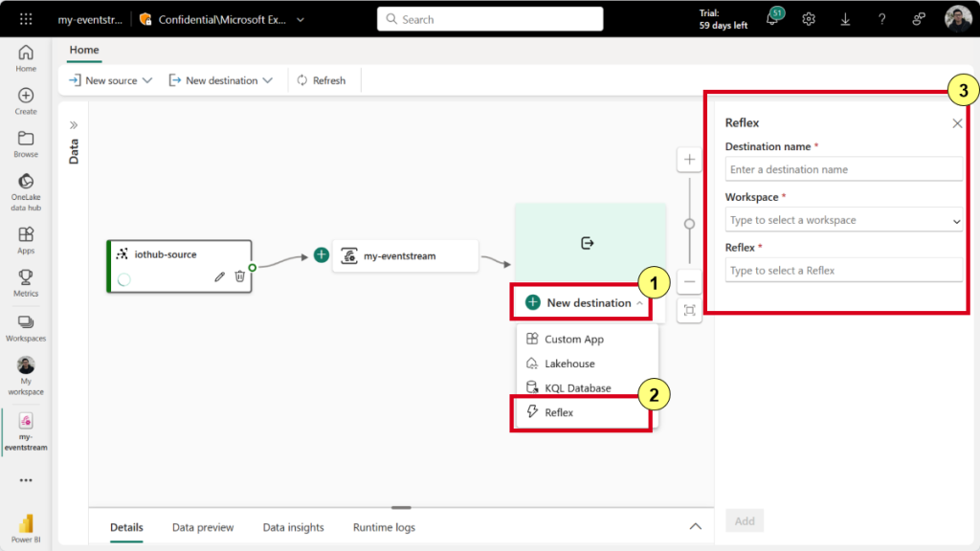Screen dimensions: 980x551
Task: Select my-eventstream item in sidebar
Action: tap(26, 431)
